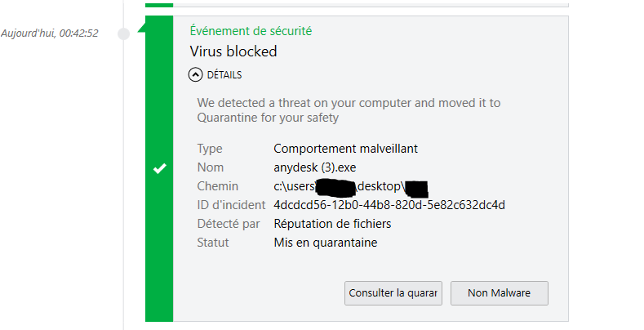Click the threat detected description text
Viewport: 644px width, 330px height.
pos(349,110)
